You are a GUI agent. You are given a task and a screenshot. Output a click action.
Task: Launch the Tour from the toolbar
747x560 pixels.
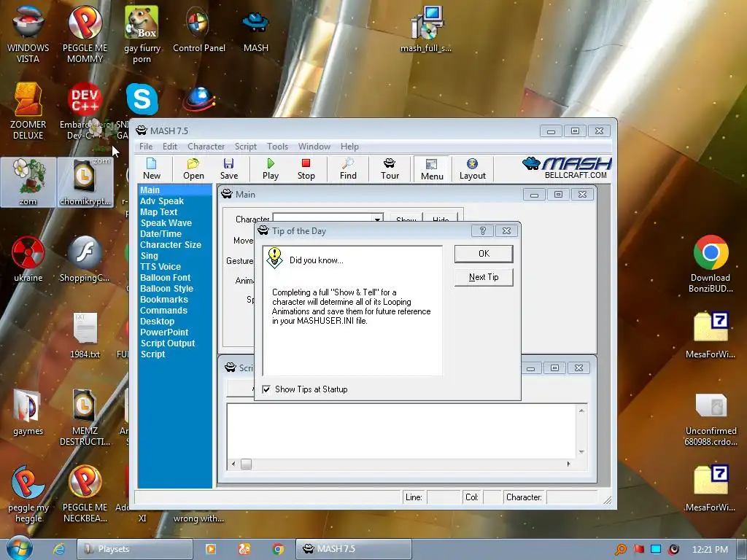[390, 169]
